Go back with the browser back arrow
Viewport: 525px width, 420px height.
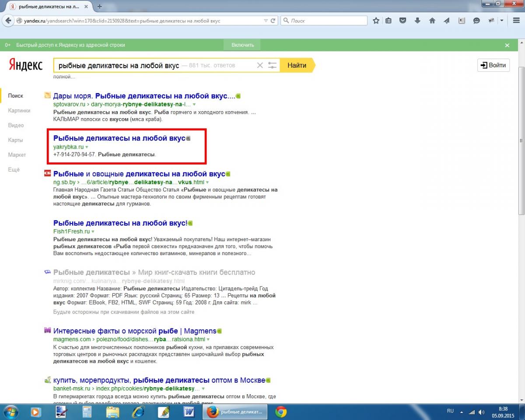click(x=8, y=21)
